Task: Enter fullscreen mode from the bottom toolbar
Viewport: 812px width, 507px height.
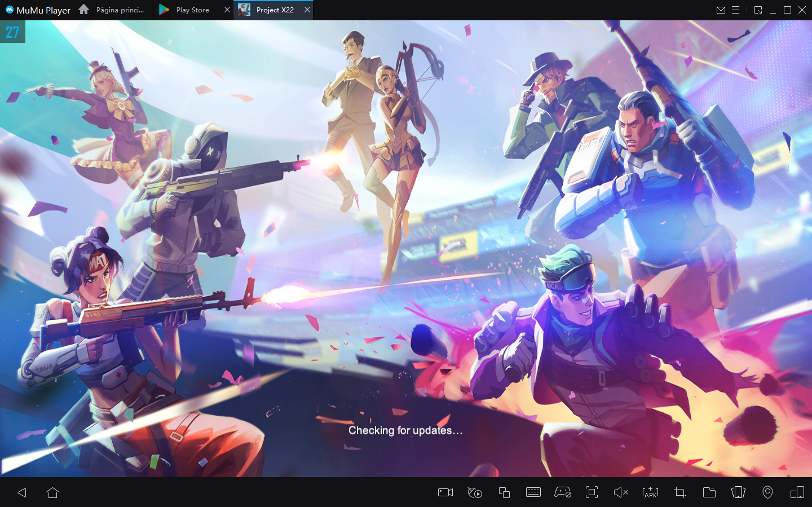Action: [592, 492]
